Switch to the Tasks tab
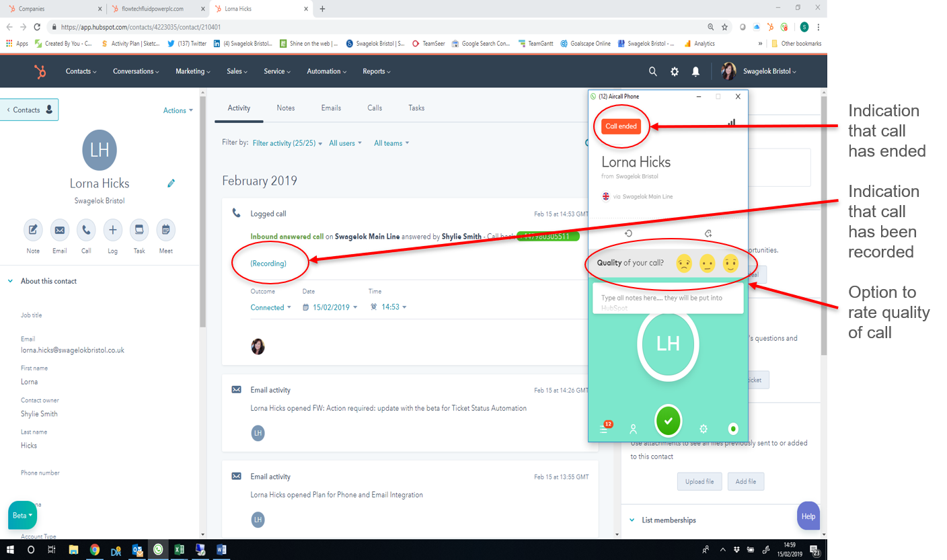This screenshot has height=560, width=947. [x=416, y=108]
